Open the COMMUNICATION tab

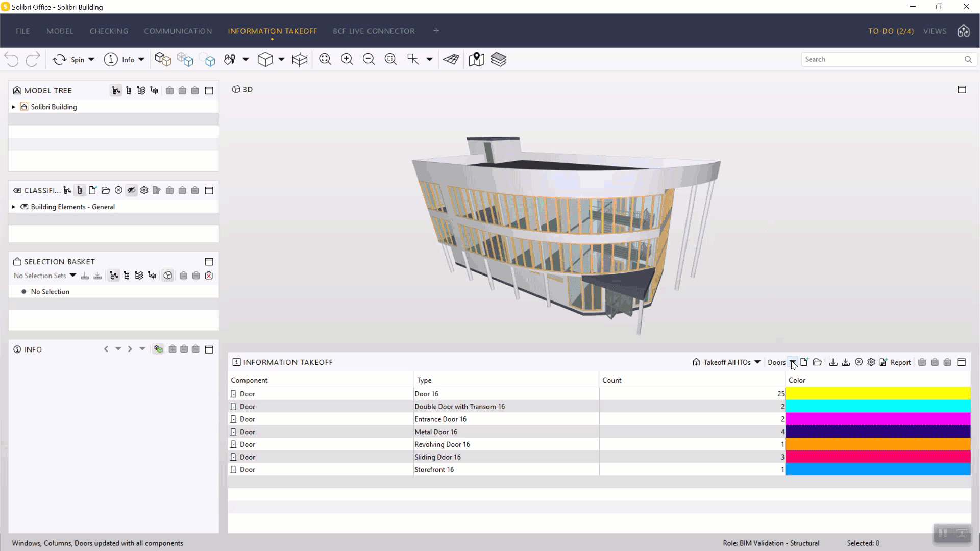point(178,31)
